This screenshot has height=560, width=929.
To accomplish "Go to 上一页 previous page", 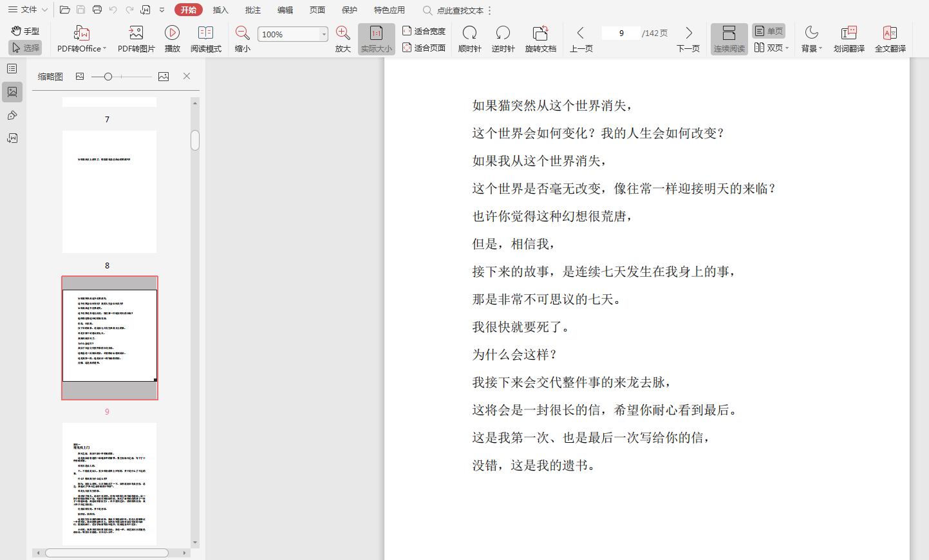I will [x=581, y=39].
